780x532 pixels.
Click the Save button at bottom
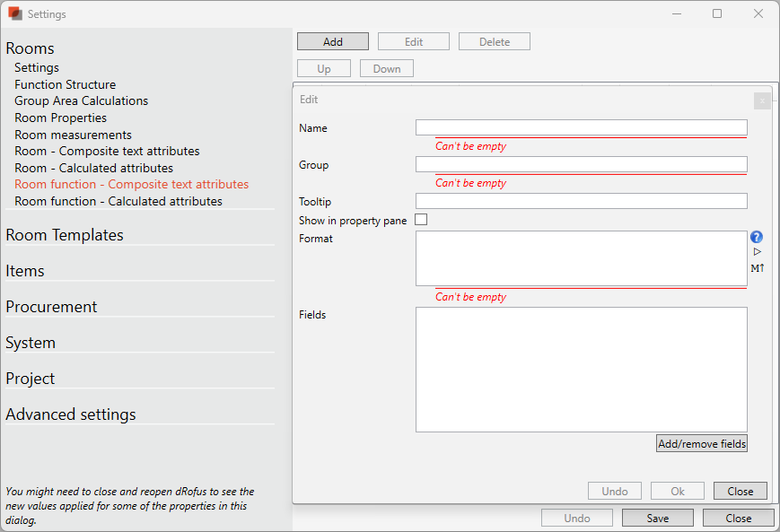[x=657, y=518]
